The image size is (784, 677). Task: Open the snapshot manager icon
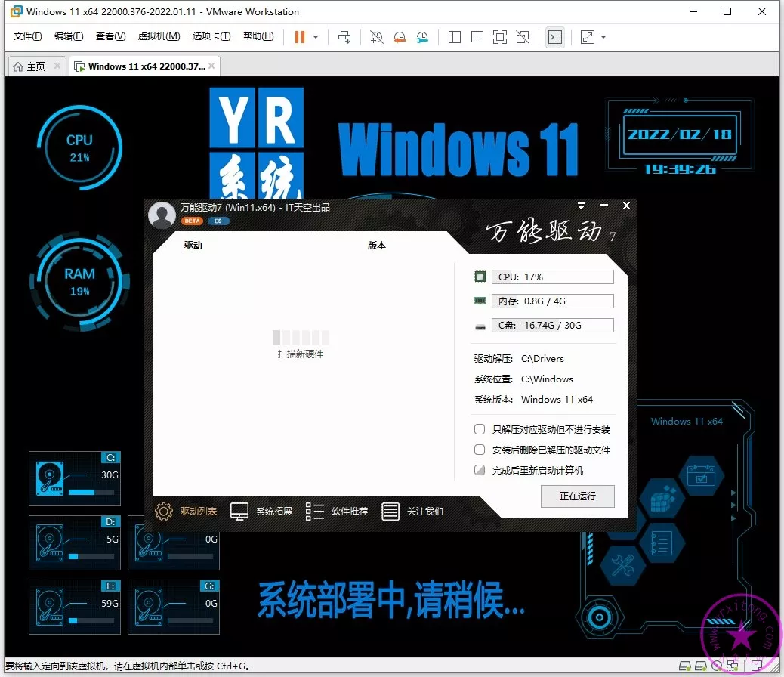click(422, 37)
